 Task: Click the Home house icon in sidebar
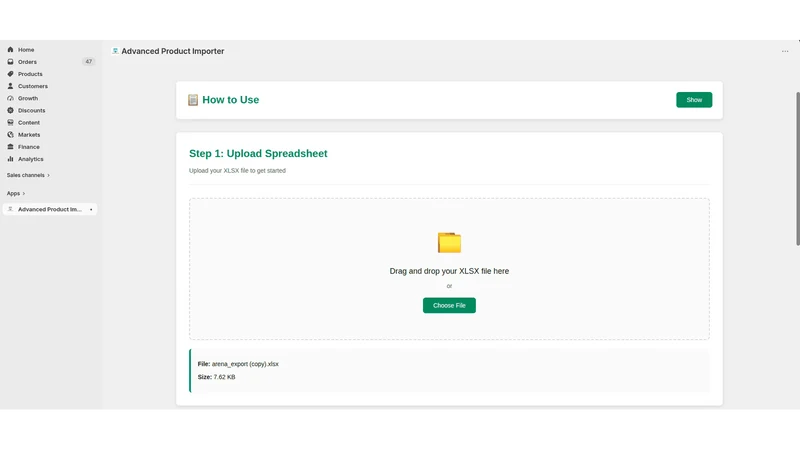click(10, 49)
